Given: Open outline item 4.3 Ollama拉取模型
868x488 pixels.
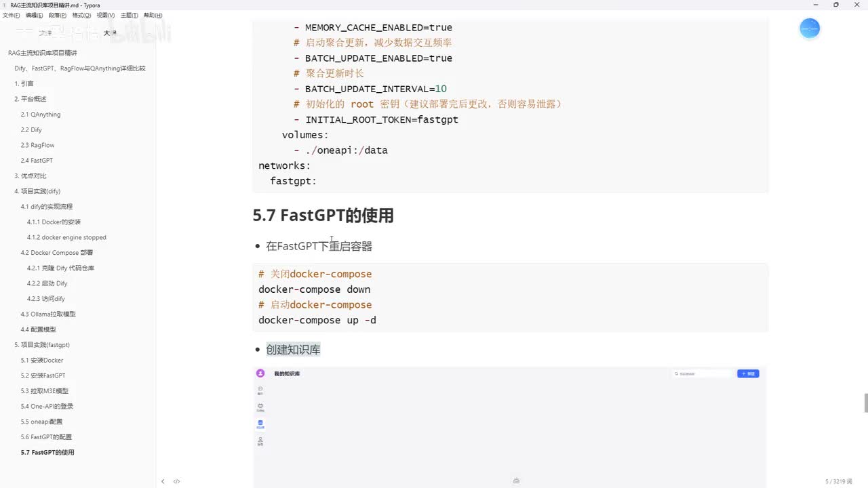Looking at the screenshot, I should 48,314.
